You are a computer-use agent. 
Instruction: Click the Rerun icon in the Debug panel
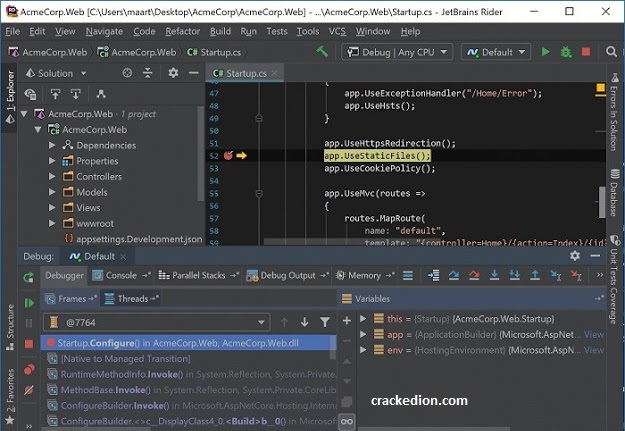(28, 277)
